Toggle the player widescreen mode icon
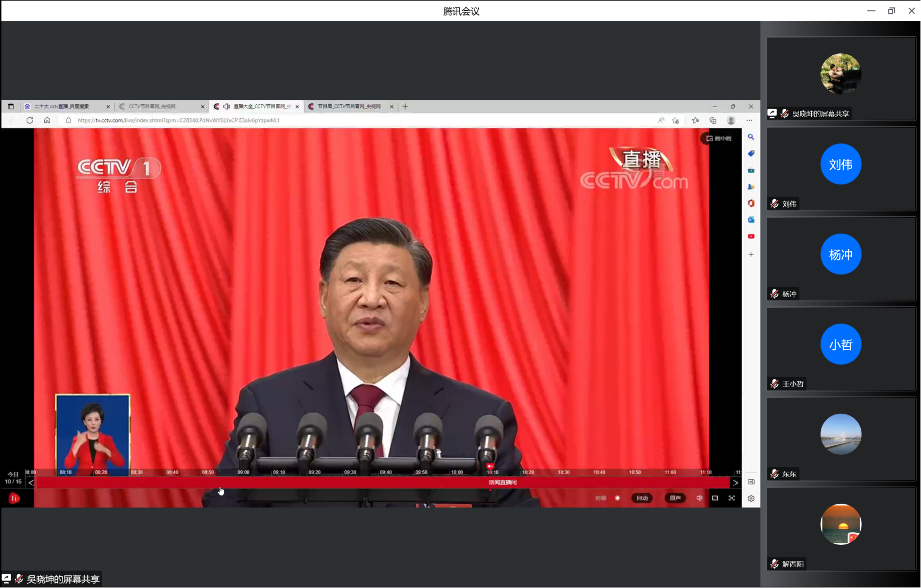921x588 pixels. 715,498
